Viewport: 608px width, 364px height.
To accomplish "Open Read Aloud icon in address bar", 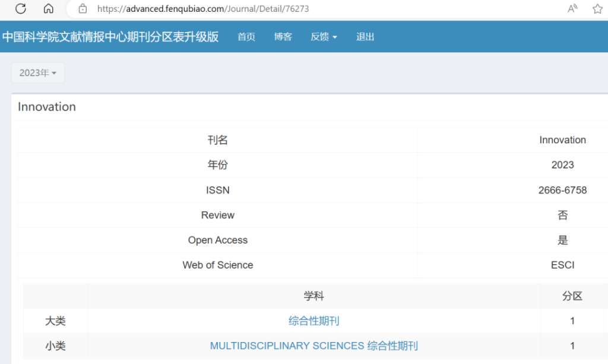I will (x=572, y=8).
